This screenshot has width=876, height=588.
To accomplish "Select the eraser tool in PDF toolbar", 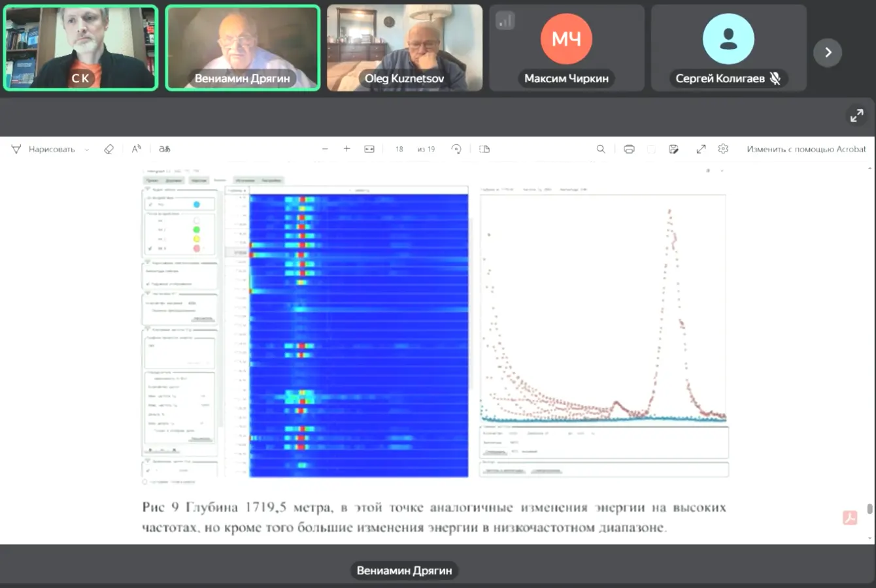I will (109, 149).
